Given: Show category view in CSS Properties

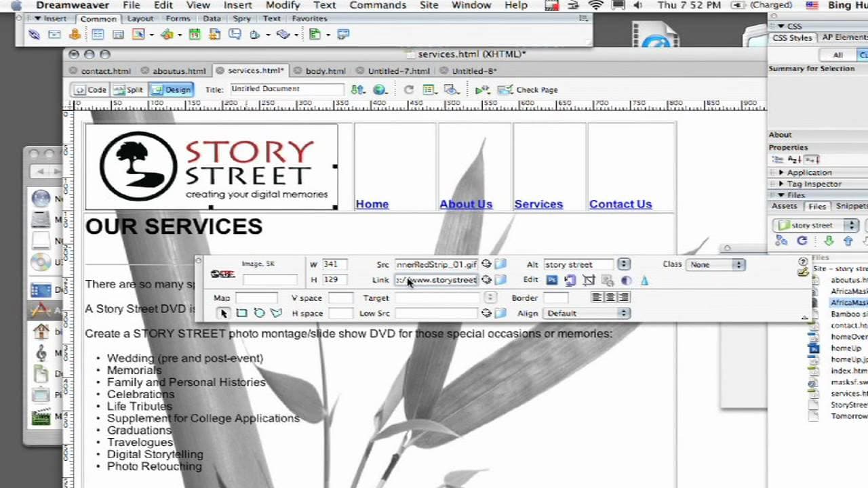Looking at the screenshot, I should point(778,159).
